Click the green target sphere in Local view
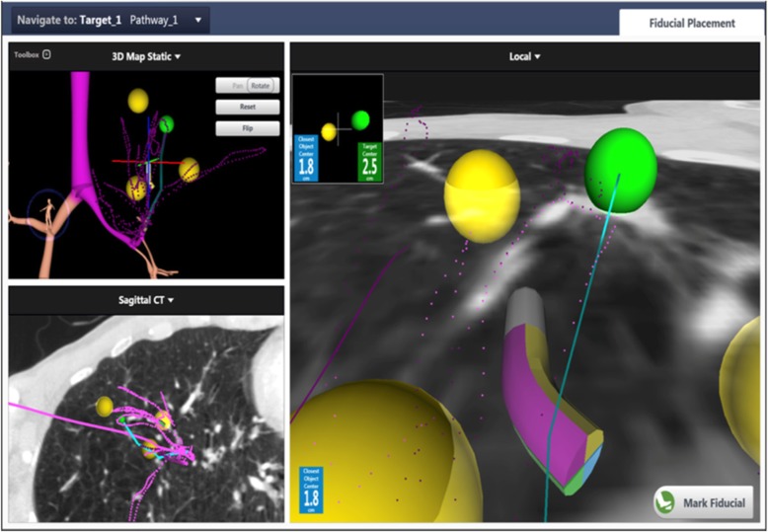 620,170
